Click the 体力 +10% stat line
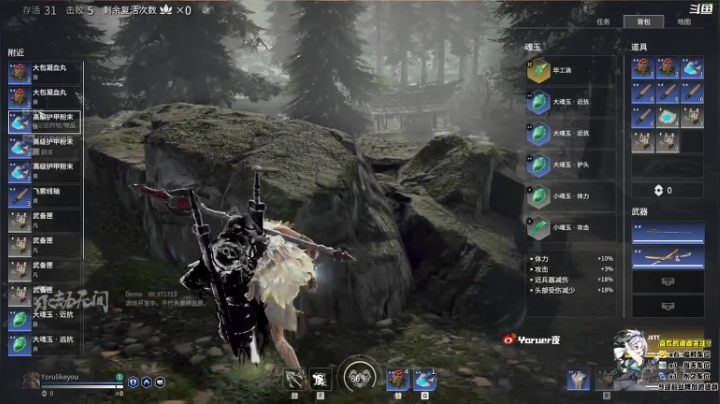720x404 pixels. pyautogui.click(x=571, y=258)
